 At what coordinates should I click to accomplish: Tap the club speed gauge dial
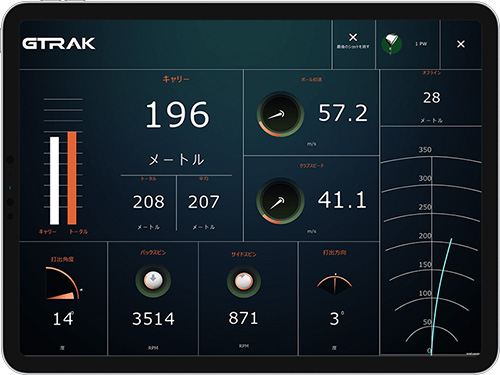point(280,201)
